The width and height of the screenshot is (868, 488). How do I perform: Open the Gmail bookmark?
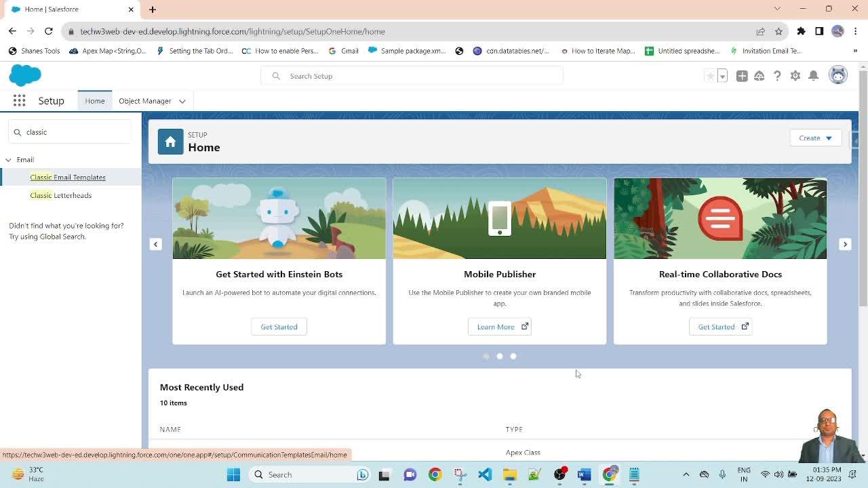coord(343,51)
